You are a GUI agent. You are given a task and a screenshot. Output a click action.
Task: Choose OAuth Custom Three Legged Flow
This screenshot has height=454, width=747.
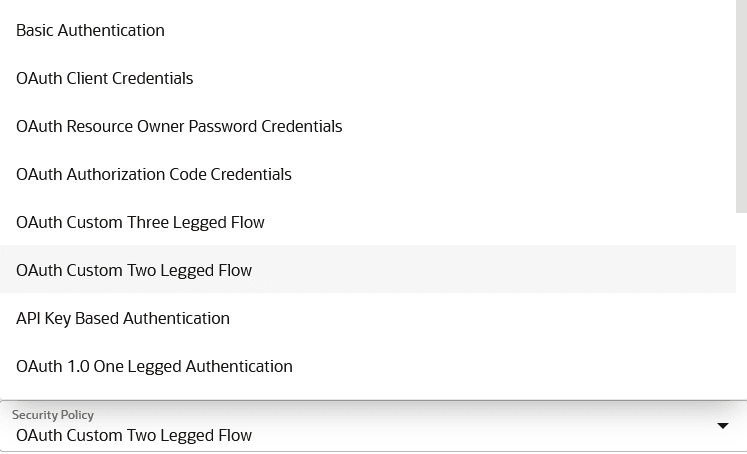368,222
